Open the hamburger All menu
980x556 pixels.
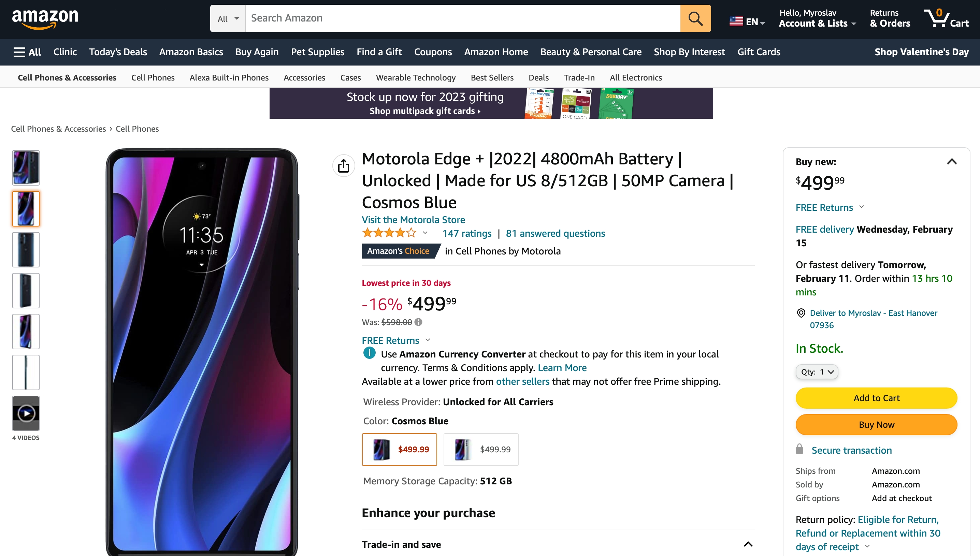point(27,52)
